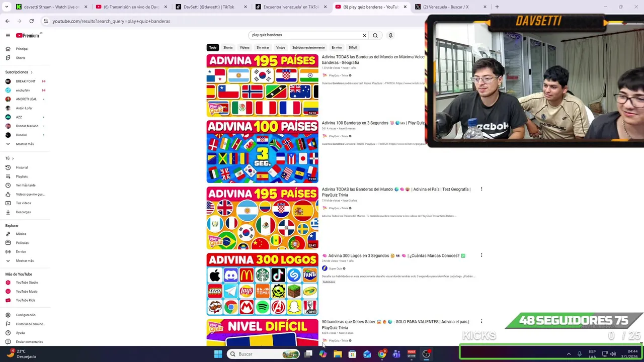
Task: Select the Shorts filter chip
Action: tap(228, 47)
